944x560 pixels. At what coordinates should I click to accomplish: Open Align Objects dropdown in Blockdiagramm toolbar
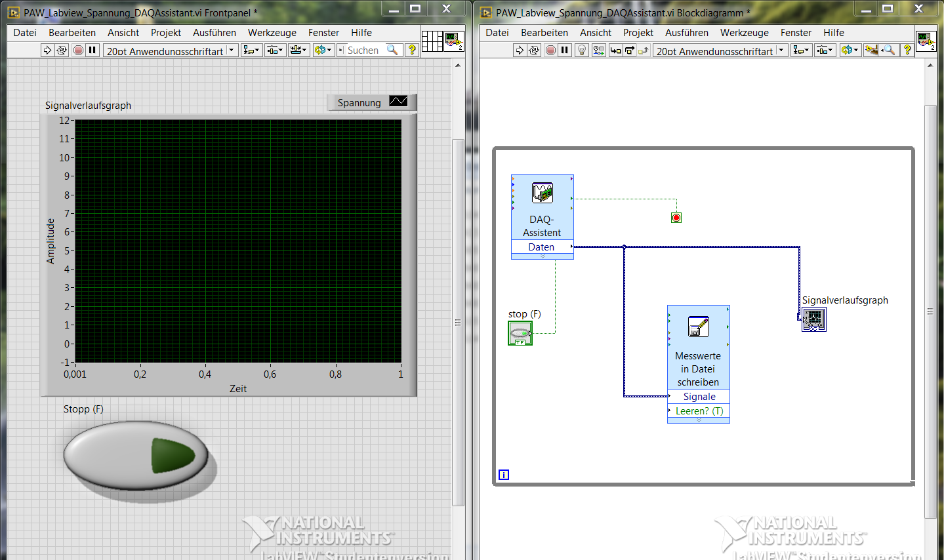[x=800, y=50]
